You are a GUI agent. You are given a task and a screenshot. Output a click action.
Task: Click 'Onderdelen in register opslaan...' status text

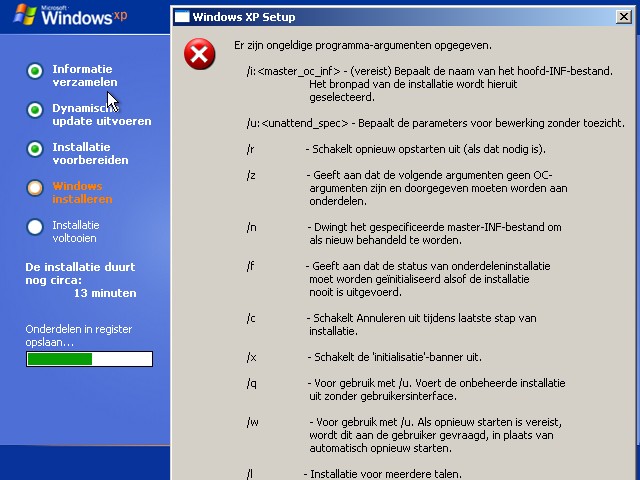[79, 336]
